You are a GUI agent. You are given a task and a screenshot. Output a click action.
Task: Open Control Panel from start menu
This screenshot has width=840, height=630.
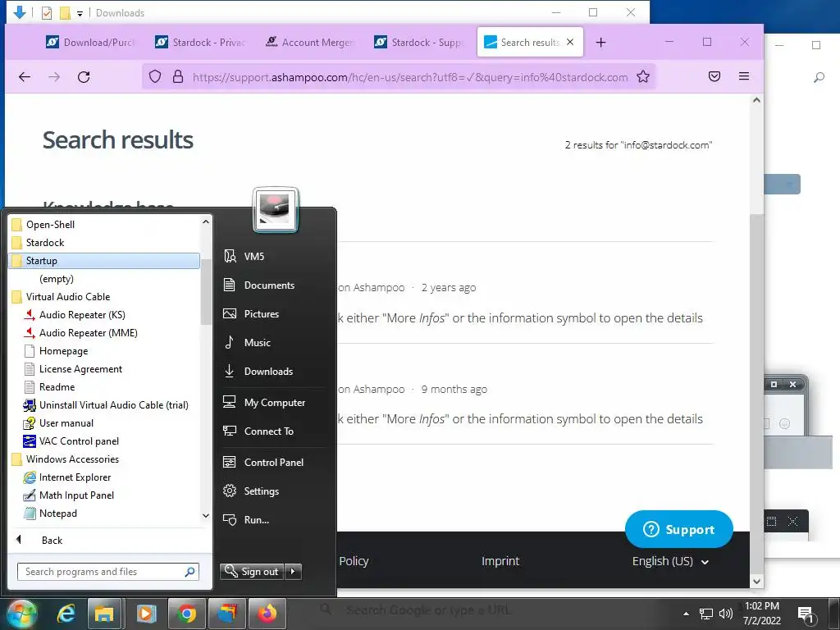273,463
